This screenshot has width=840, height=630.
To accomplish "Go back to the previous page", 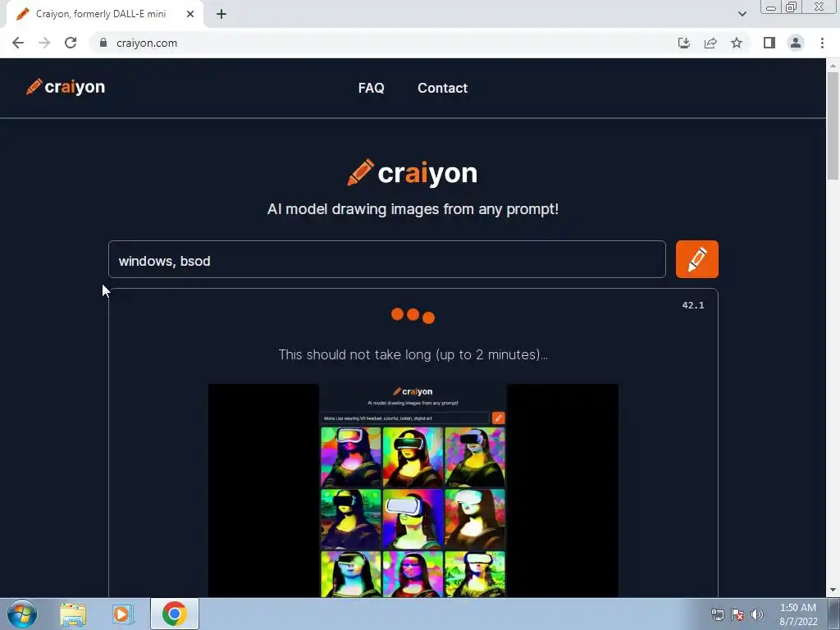I will (x=18, y=43).
